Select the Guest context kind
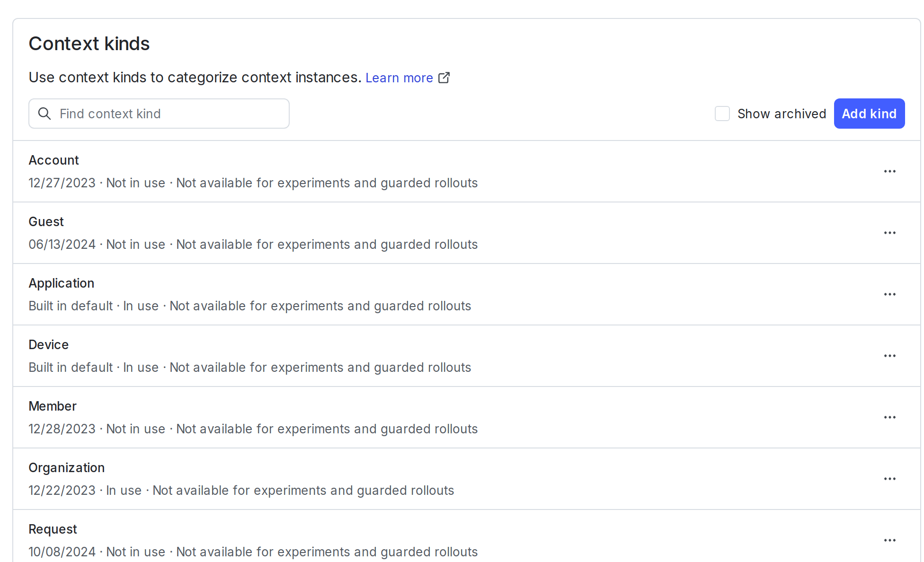 pos(46,221)
